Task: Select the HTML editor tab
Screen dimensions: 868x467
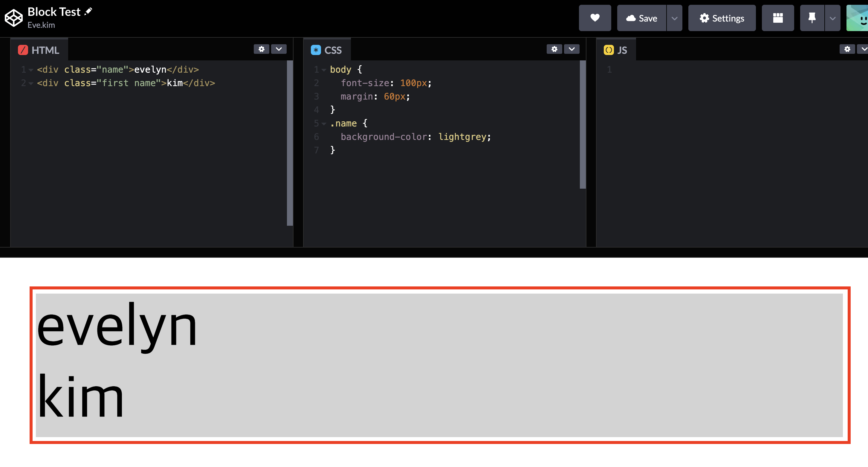Action: click(39, 50)
